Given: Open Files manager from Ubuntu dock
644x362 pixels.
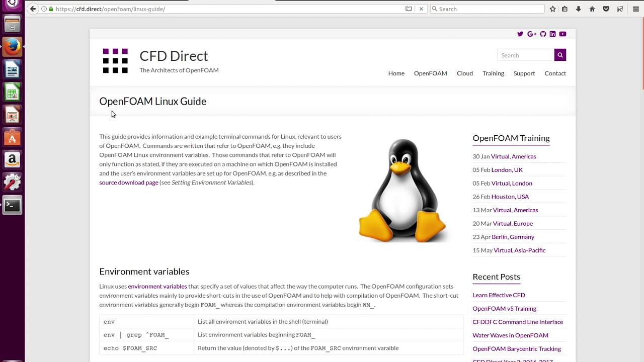Looking at the screenshot, I should pos(12,24).
